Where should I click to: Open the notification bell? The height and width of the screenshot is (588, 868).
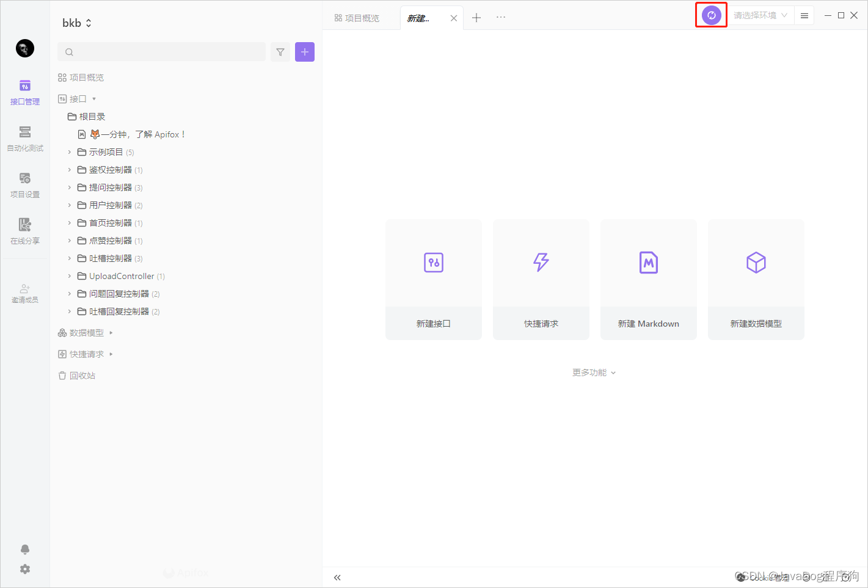[x=25, y=550]
